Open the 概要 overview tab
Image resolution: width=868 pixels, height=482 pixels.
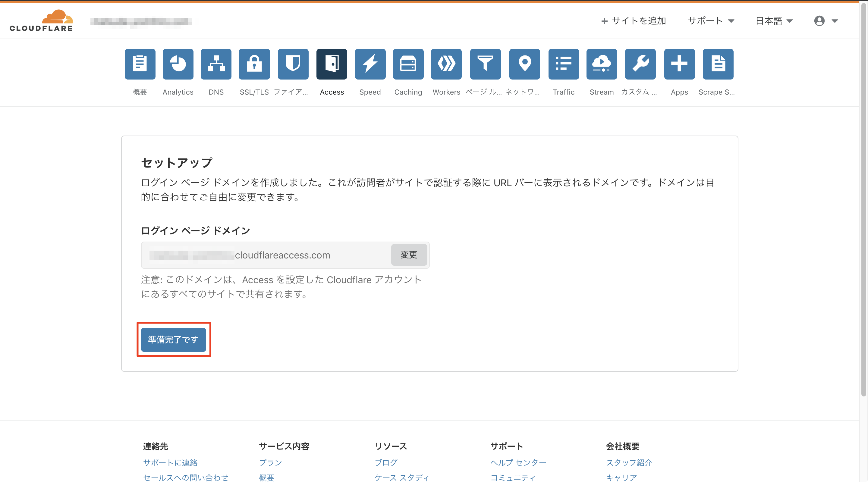pyautogui.click(x=140, y=64)
